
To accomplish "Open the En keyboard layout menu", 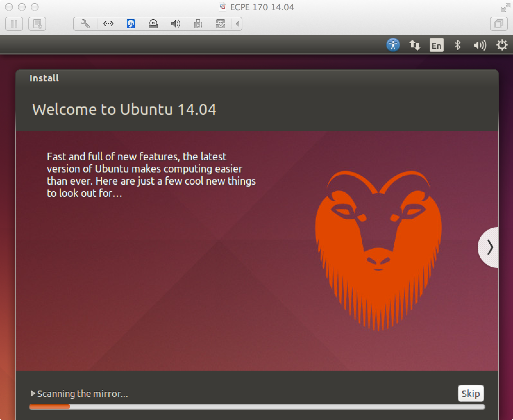I will tap(436, 45).
